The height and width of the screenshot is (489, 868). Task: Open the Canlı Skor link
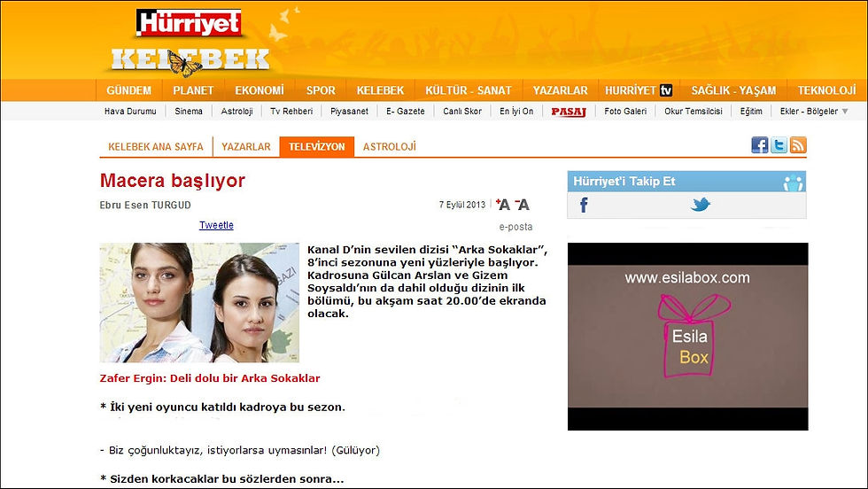click(462, 112)
